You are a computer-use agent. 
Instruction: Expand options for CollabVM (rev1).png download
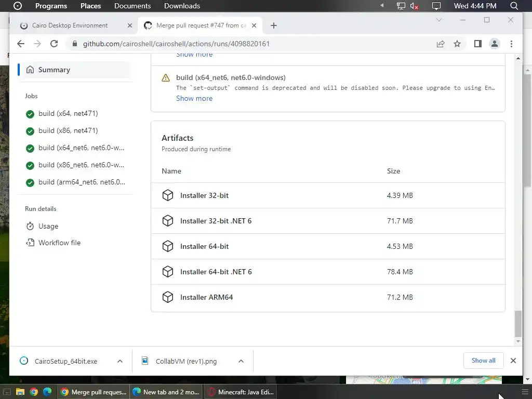tap(241, 361)
